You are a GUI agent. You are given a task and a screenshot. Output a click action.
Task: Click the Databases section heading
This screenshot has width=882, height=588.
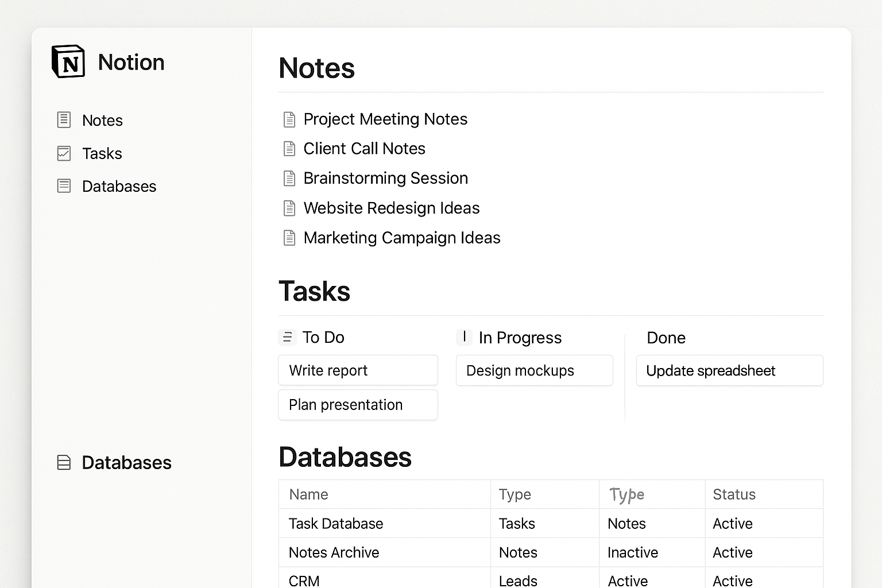click(345, 457)
